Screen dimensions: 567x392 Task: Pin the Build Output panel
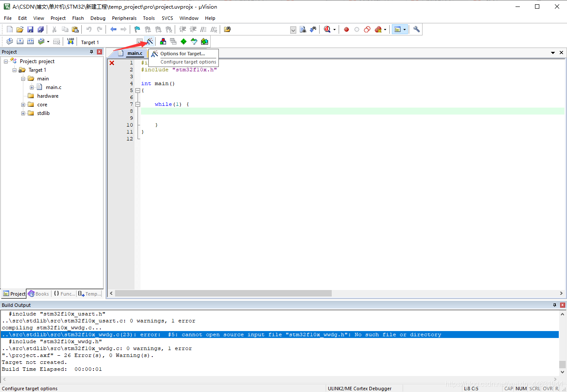click(554, 305)
